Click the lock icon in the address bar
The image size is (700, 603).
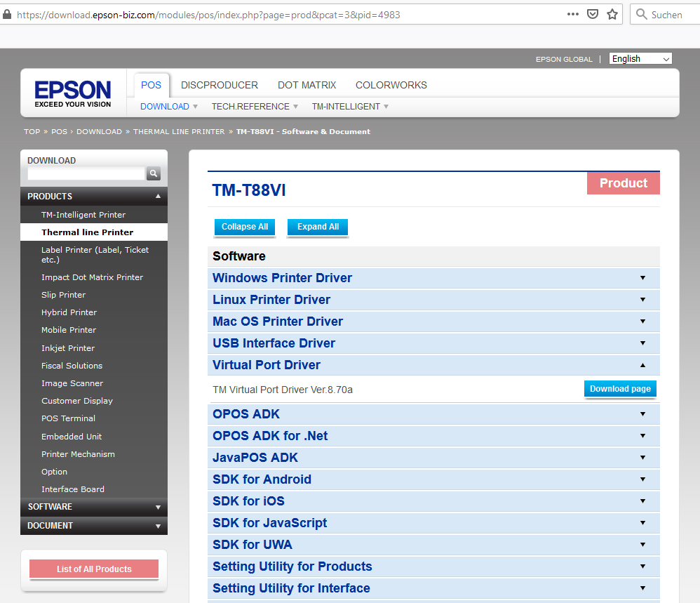(7, 15)
